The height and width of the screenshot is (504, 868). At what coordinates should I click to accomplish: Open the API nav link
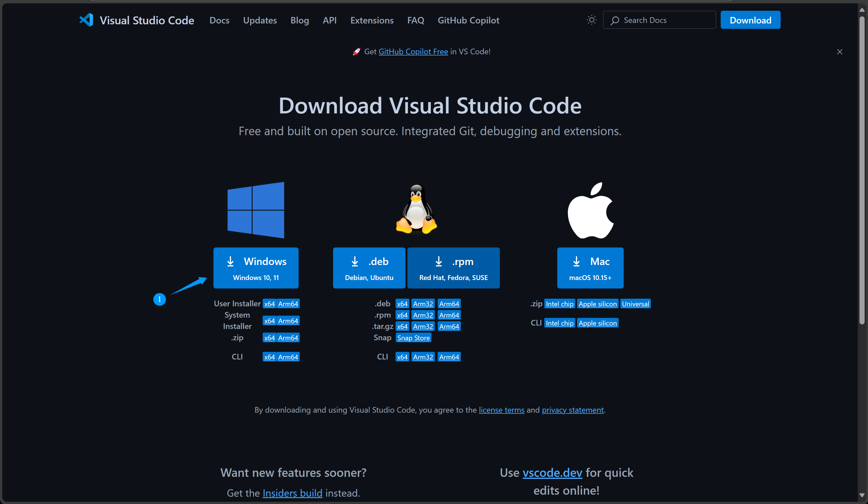pos(329,20)
